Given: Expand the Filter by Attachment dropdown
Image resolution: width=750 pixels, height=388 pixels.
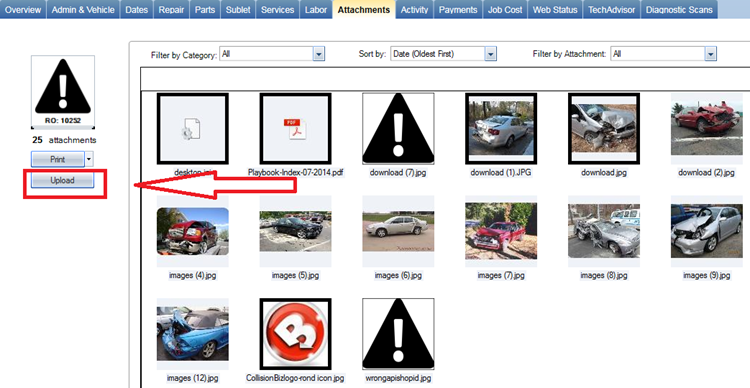Looking at the screenshot, I should coord(710,54).
